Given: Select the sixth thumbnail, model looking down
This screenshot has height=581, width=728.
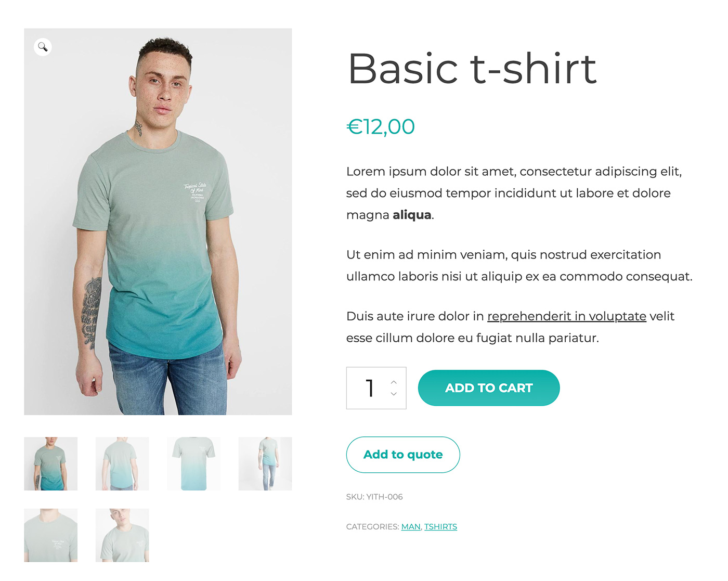Looking at the screenshot, I should point(122,535).
